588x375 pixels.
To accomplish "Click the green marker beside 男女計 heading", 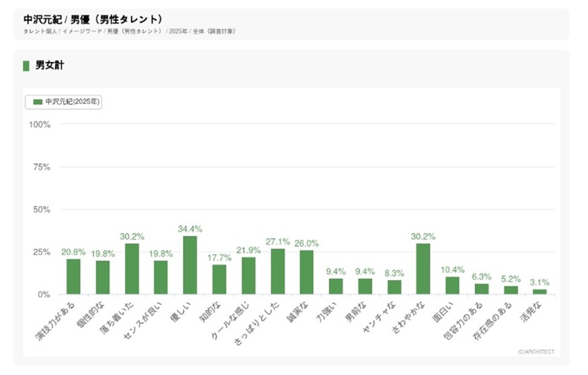I will click(x=26, y=65).
